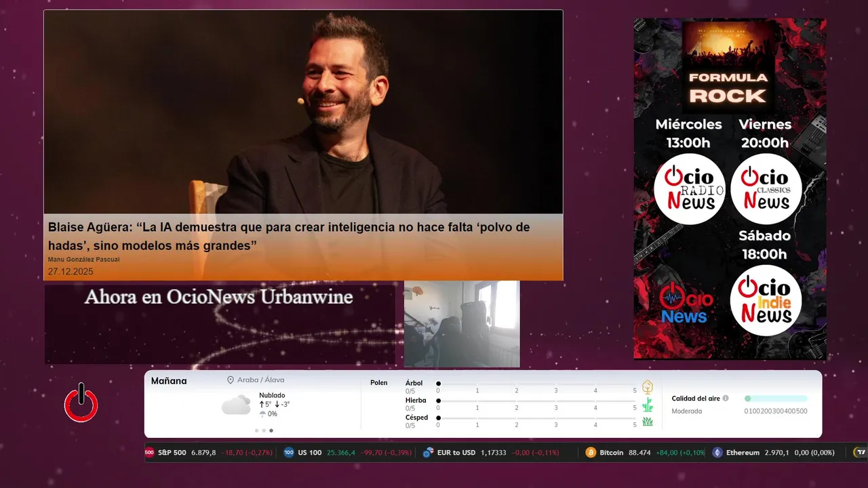Viewport: 868px width, 488px height.
Task: Click the info icon next to Calidad del aire
Action: point(726,399)
